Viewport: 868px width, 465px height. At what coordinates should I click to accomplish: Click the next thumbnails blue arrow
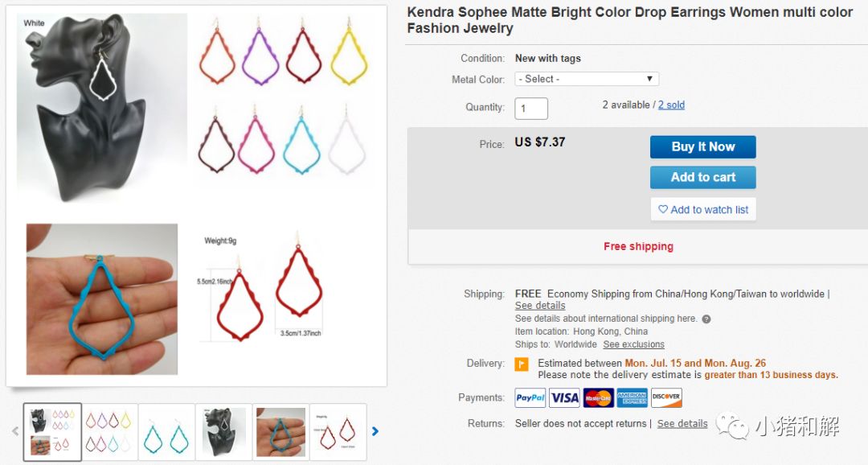pyautogui.click(x=375, y=431)
